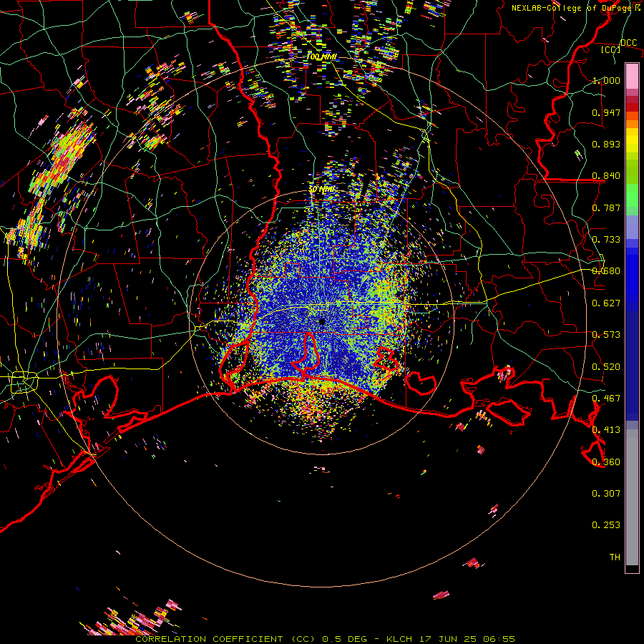Click the black radar site dot
Viewport: 644px width, 644px height.
coord(321,322)
